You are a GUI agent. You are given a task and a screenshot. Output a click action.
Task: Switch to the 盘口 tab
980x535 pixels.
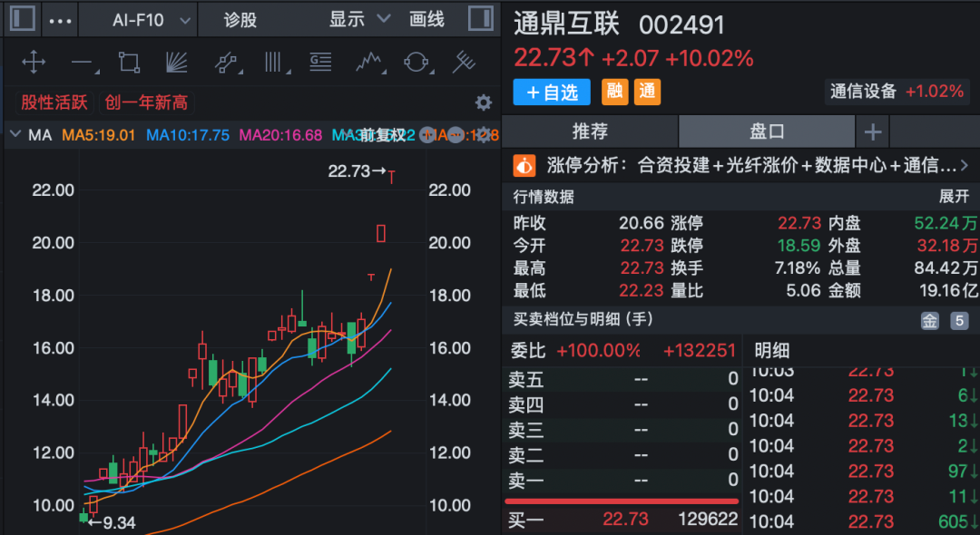coord(767,131)
